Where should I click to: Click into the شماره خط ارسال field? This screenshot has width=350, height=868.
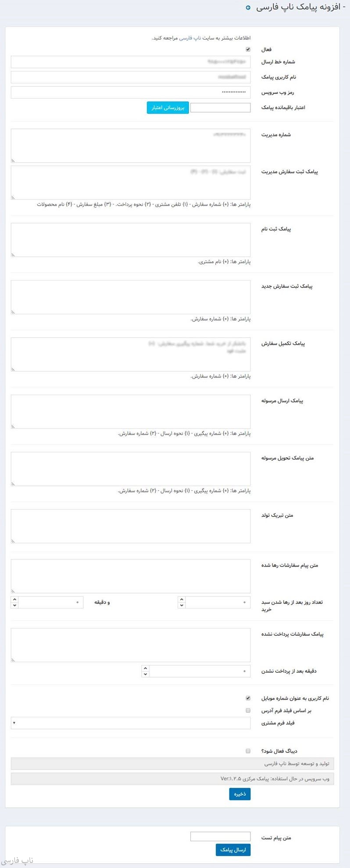coord(131,62)
